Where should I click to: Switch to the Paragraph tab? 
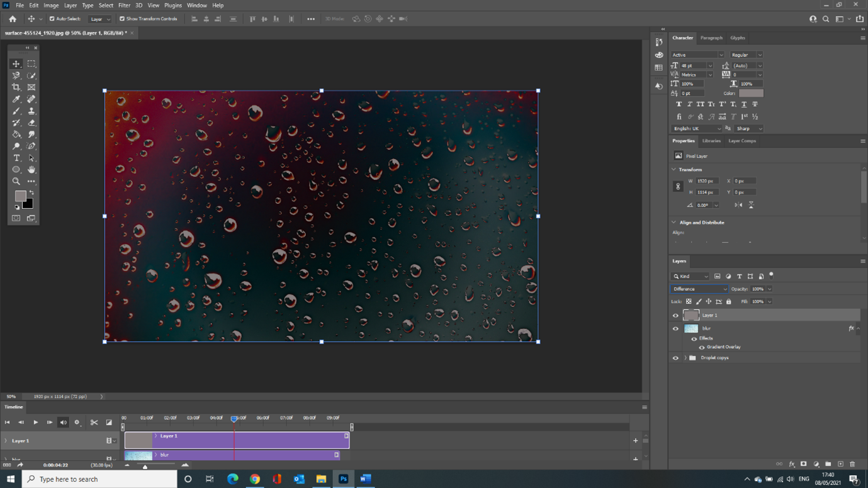(x=711, y=38)
